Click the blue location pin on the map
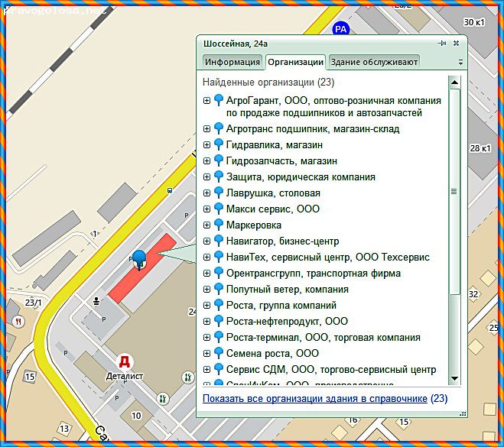 [138, 258]
